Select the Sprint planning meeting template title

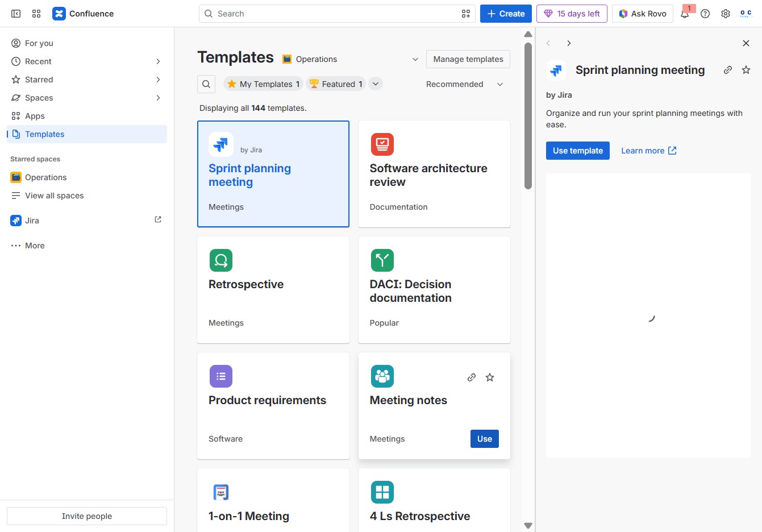click(249, 175)
